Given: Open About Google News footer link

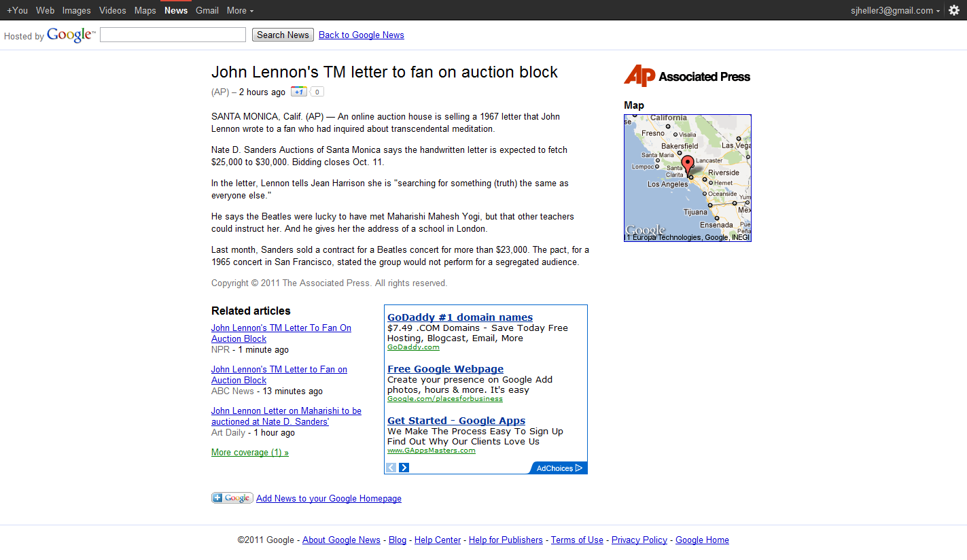Looking at the screenshot, I should (341, 540).
